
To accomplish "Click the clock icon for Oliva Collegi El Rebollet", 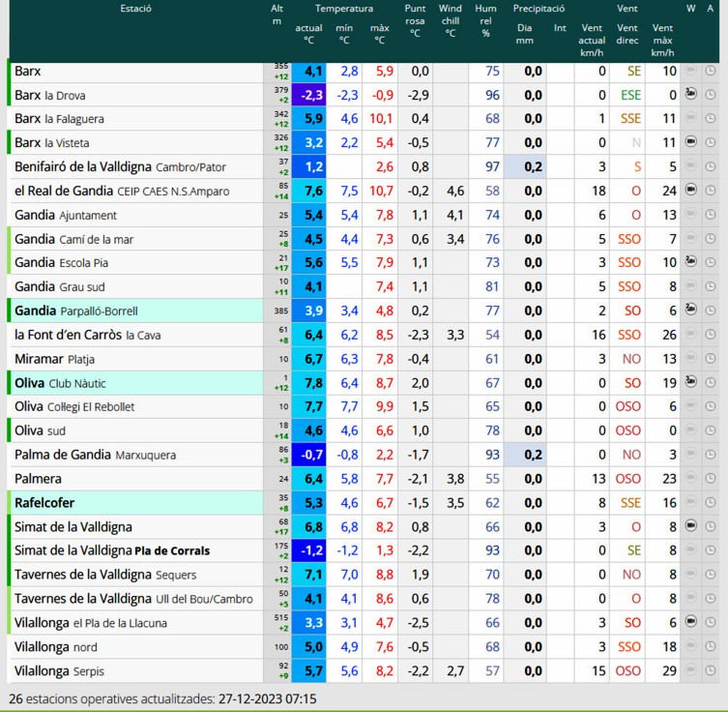I will coord(711,406).
